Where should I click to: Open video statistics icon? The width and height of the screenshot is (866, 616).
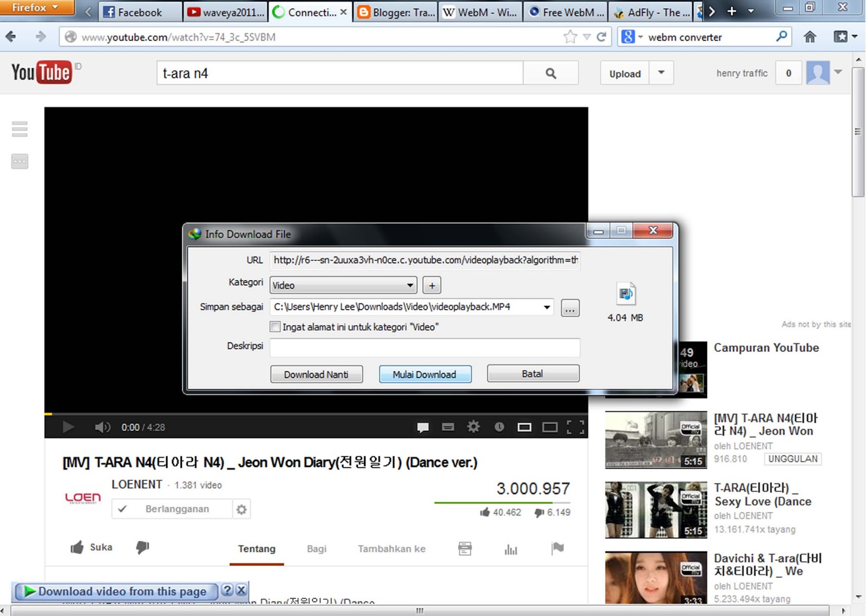(511, 549)
